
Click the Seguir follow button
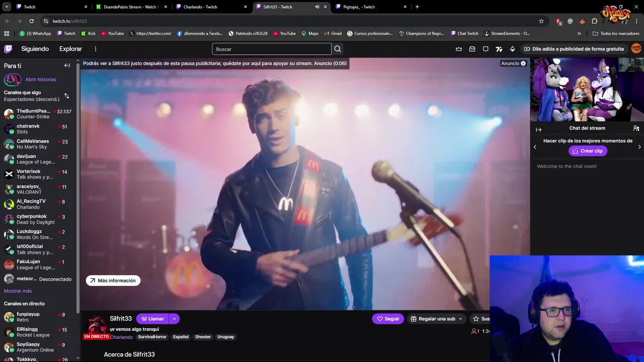[388, 319]
